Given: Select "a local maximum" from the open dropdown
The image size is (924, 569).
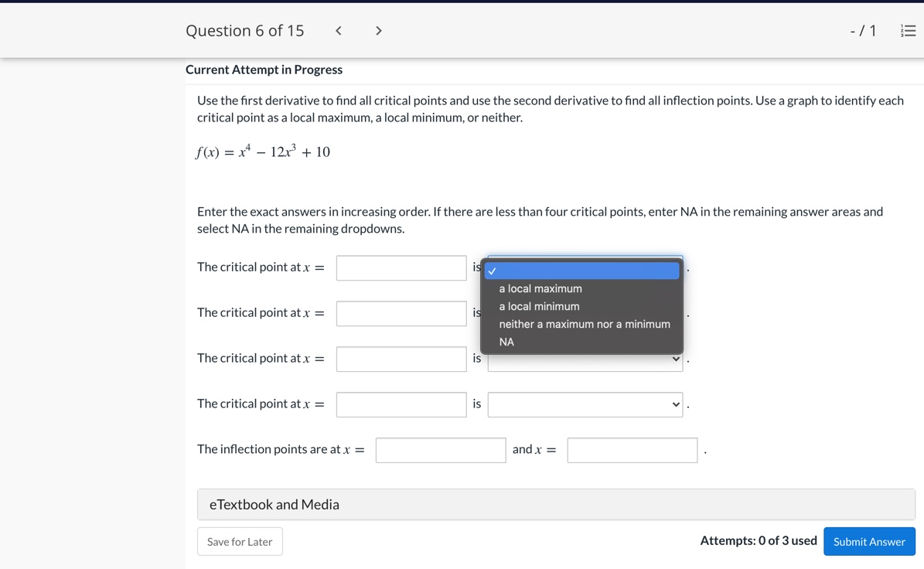Looking at the screenshot, I should [x=540, y=288].
